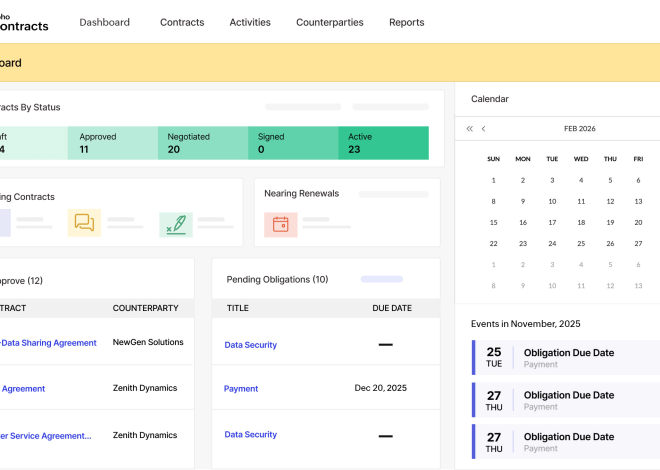This screenshot has height=470, width=660.
Task: Select February 27 in the calendar
Action: 638,244
